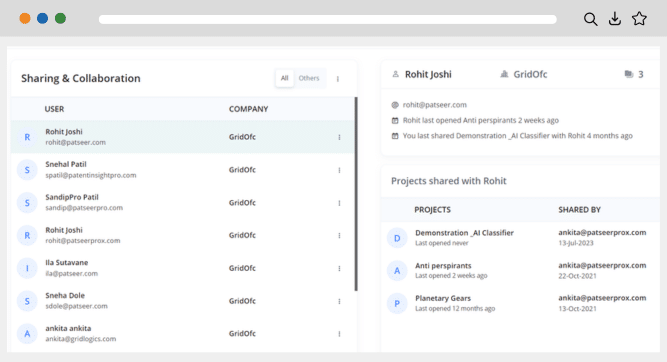Click the folder icon next to 3

[629, 74]
